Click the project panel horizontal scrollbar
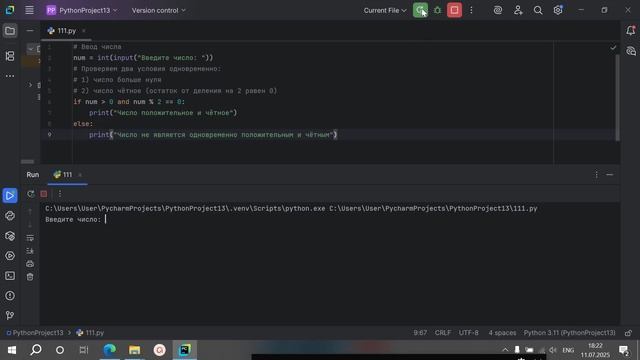Image resolution: width=640 pixels, height=360 pixels. coord(27,162)
